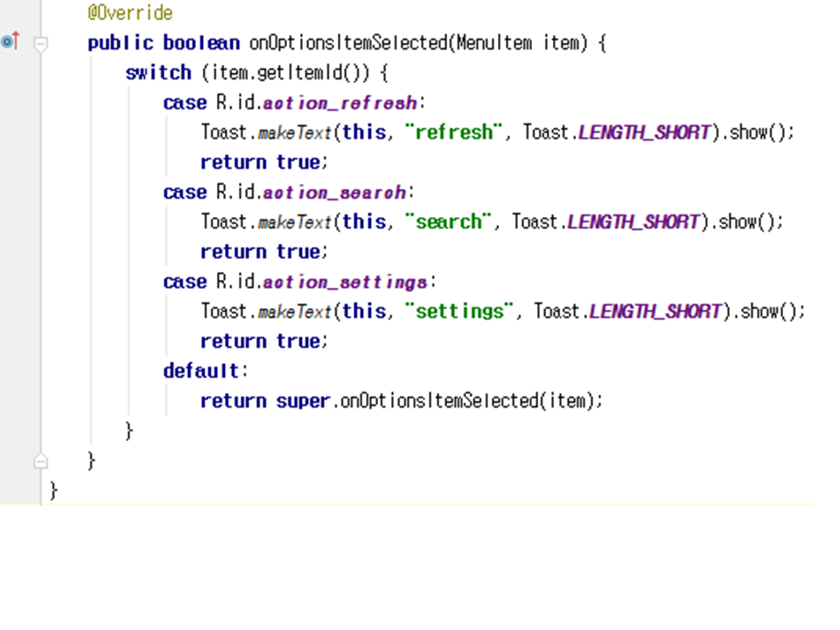Click the onOptionsItemSelected method name in declaration
840x630 pixels.
[x=348, y=43]
